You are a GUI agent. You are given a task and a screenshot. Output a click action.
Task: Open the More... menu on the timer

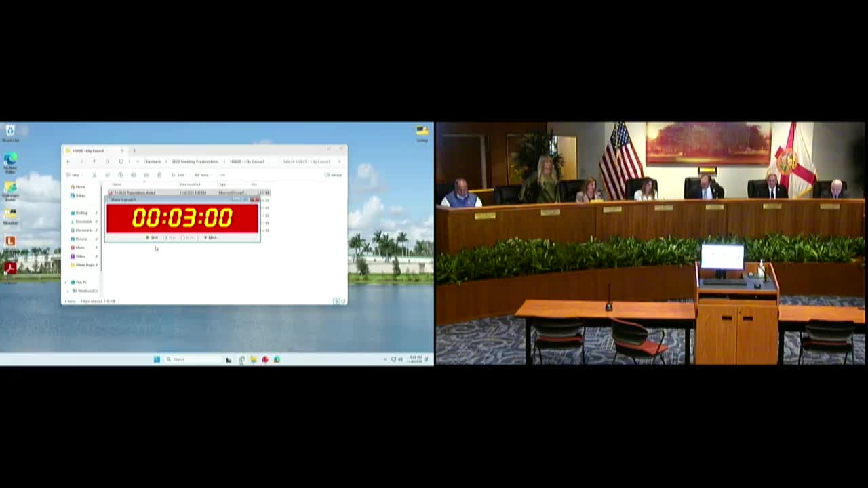212,237
